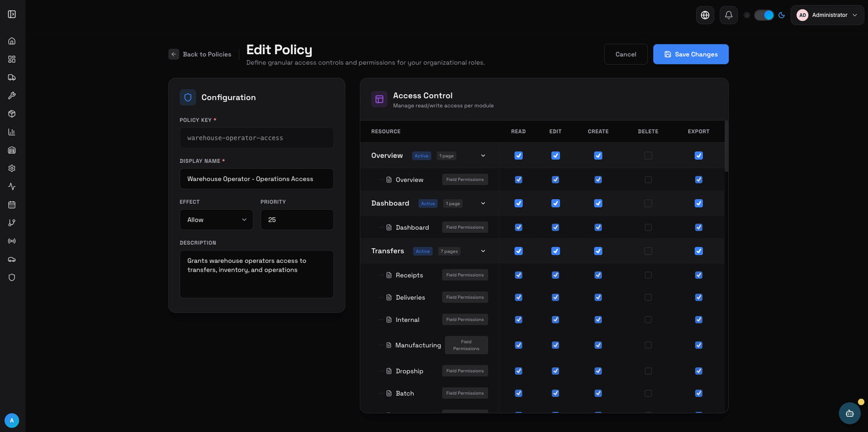Open the branch sidebar icon
The width and height of the screenshot is (868, 432).
pos(12,223)
